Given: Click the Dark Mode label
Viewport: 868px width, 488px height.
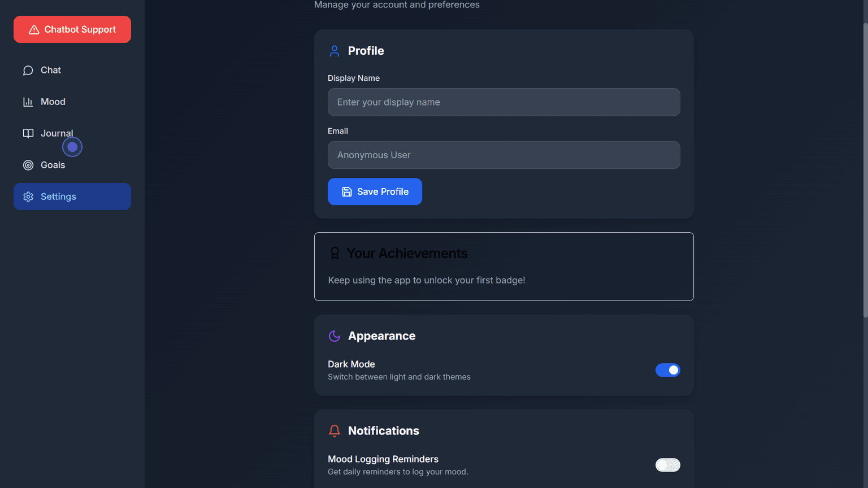Looking at the screenshot, I should click(351, 364).
